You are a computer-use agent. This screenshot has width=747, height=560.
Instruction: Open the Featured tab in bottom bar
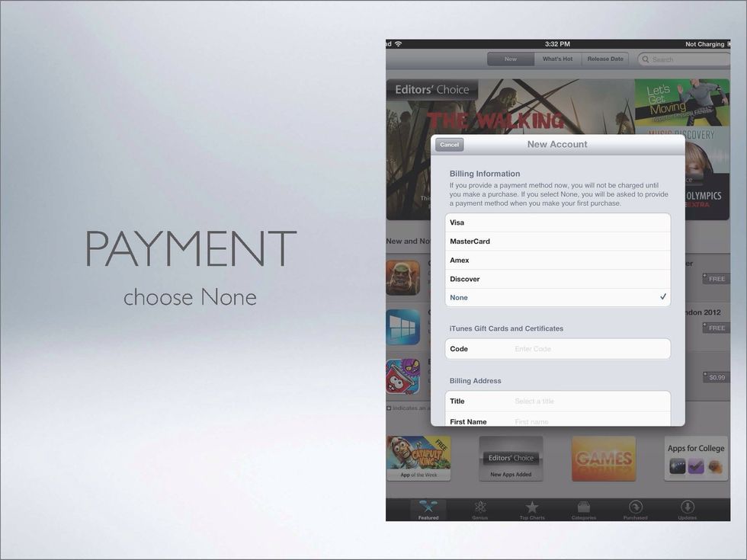pyautogui.click(x=428, y=510)
